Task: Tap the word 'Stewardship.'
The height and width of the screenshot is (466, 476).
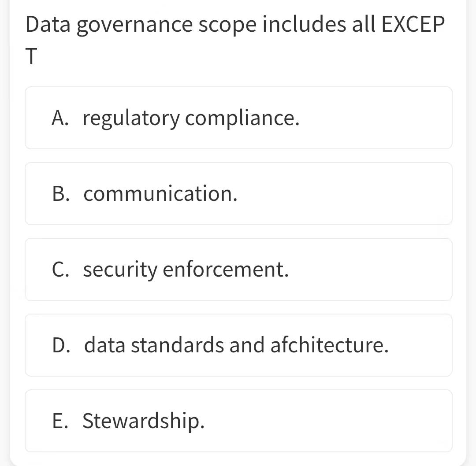Action: coord(143,421)
